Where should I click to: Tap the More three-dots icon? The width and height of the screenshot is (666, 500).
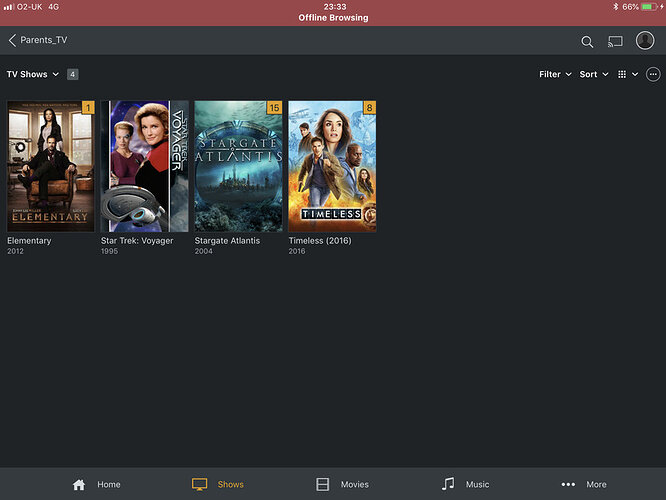click(568, 484)
